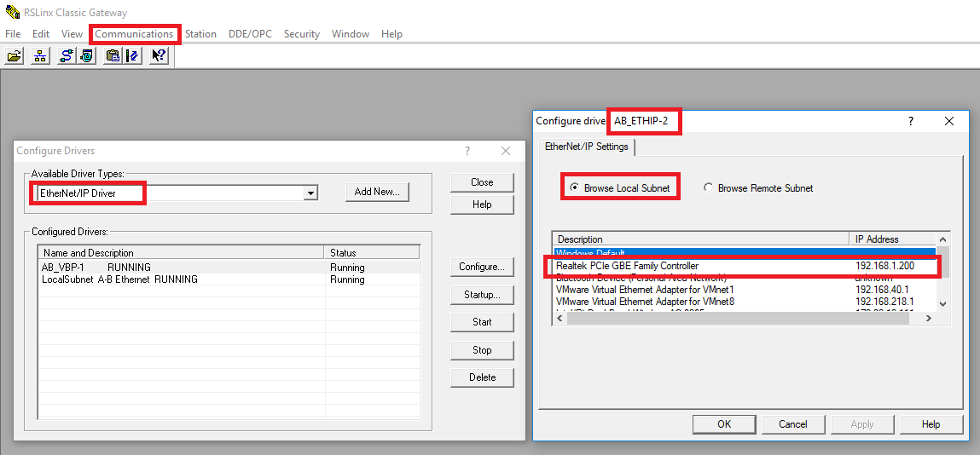Click Help button in Configure driver dialog

(931, 424)
